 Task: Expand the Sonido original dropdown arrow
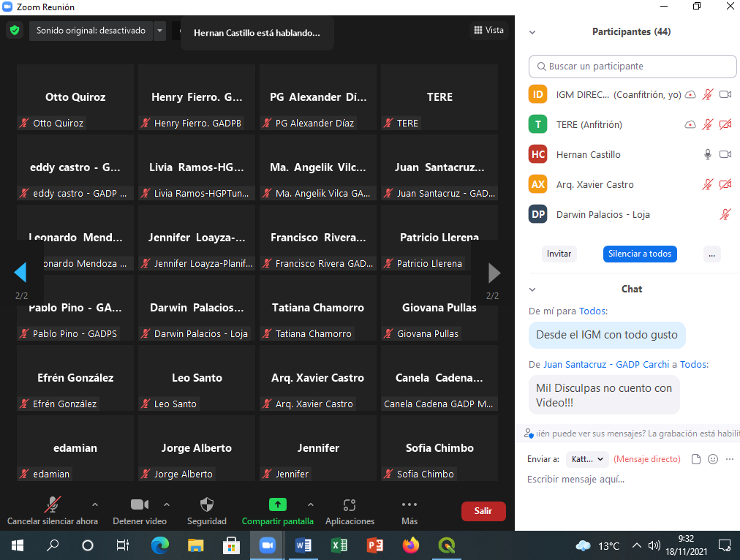160,31
